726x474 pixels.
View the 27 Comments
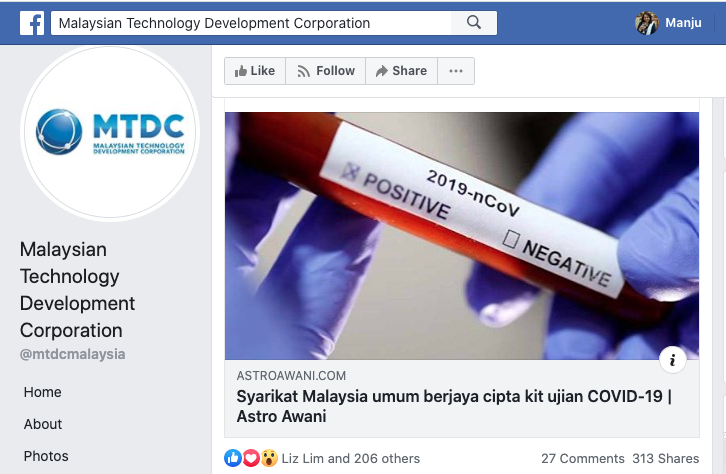tap(582, 458)
